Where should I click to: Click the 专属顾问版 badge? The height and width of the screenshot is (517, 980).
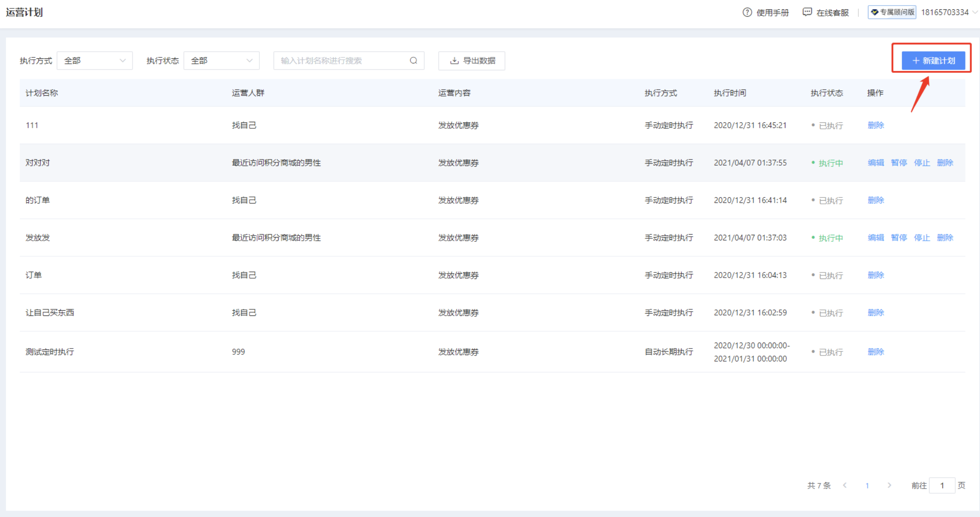(892, 12)
